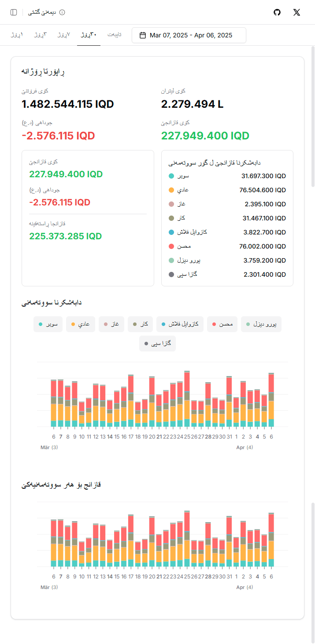This screenshot has width=315, height=644.
Task: Open the Mar 07 - Apr 06 date range picker
Action: [189, 35]
